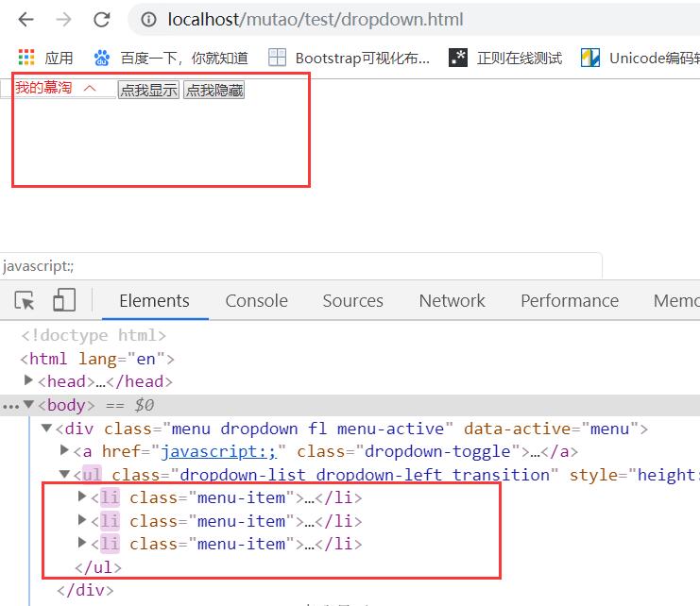Select the closing </div> tag
Viewport: 700px width, 606px height.
tap(85, 590)
